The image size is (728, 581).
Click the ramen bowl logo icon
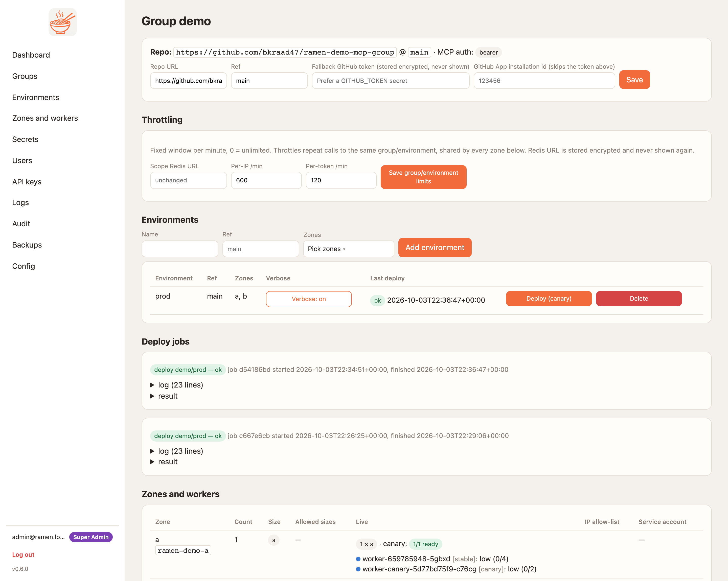[x=62, y=22]
